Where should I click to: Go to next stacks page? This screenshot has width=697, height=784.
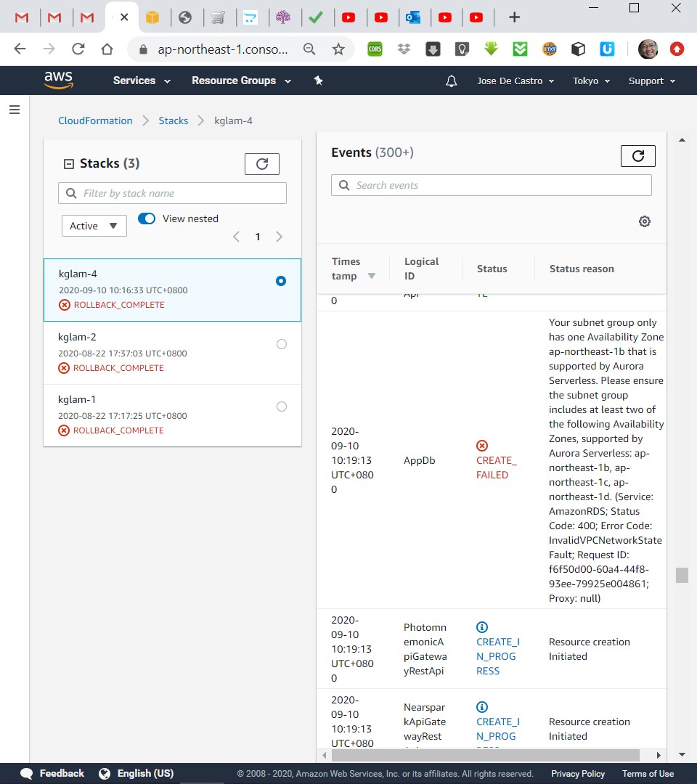[279, 237]
